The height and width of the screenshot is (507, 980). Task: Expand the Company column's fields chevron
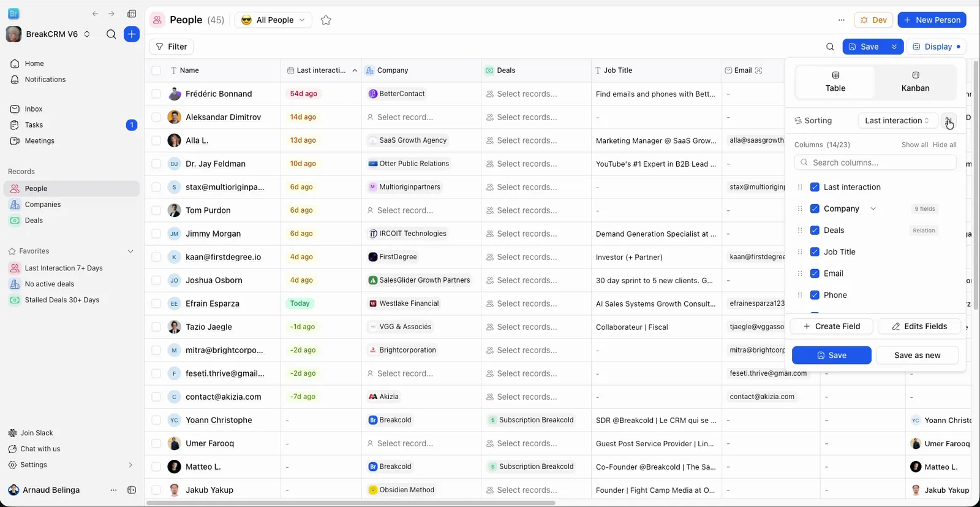coord(873,208)
